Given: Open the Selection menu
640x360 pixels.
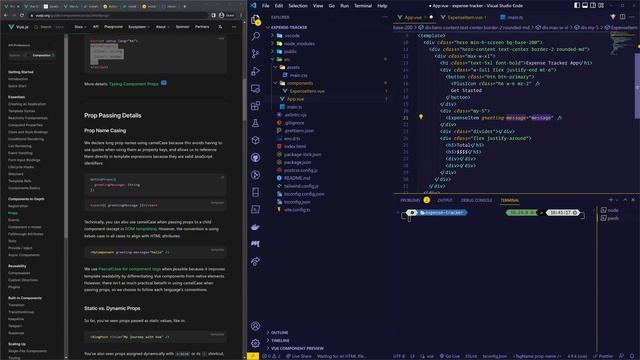Looking at the screenshot, I should [298, 6].
